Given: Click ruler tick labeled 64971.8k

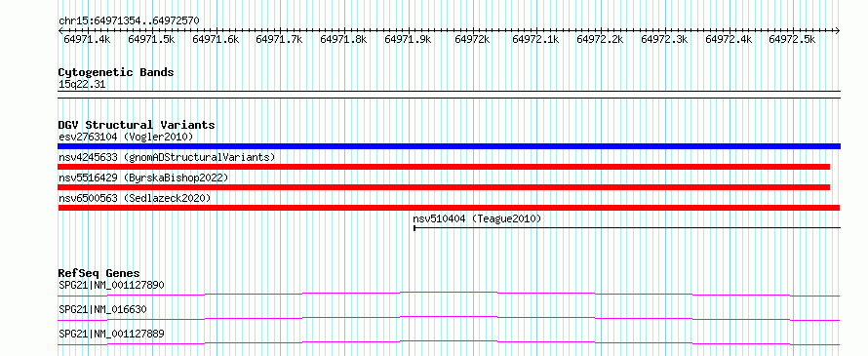Looking at the screenshot, I should 343,39.
